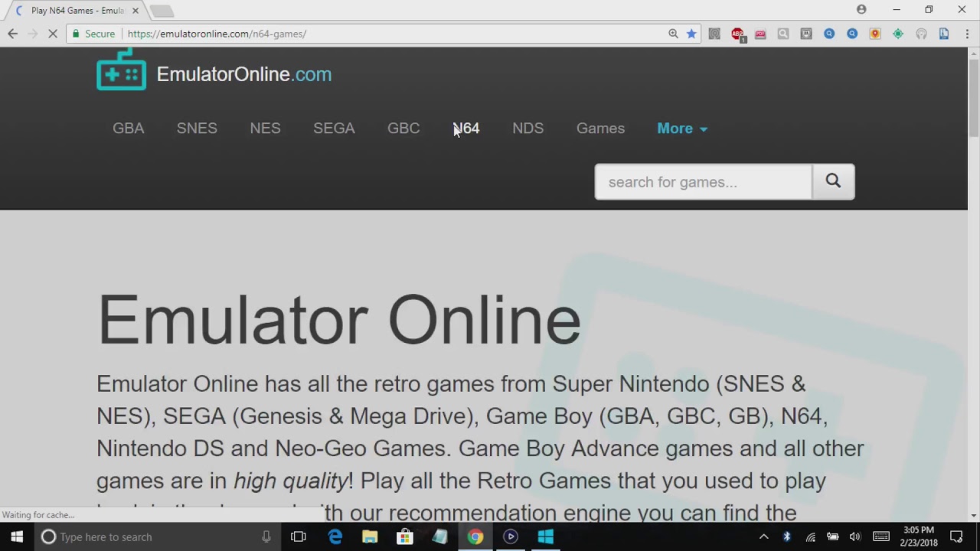Open the Adblock Plus ABP extension

tap(737, 34)
